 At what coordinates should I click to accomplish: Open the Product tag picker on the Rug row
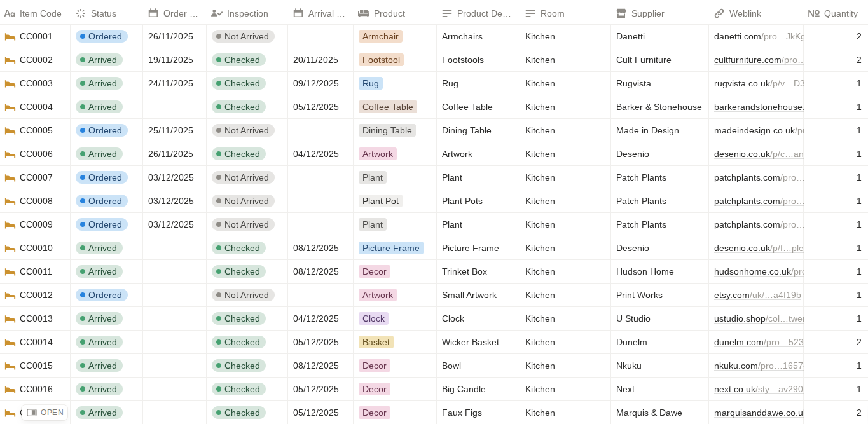[371, 83]
